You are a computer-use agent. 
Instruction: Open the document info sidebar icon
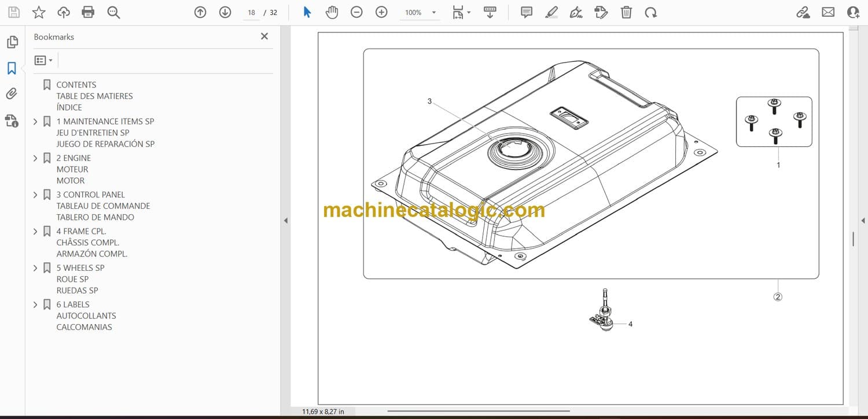tap(12, 120)
